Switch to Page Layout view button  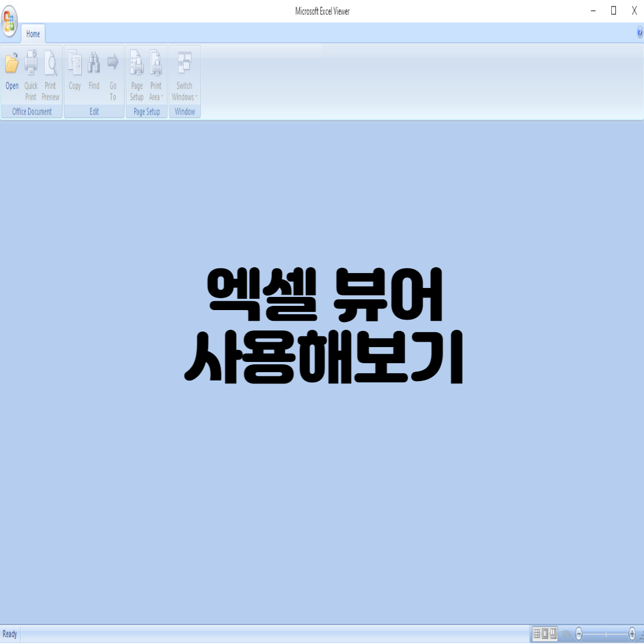(545, 634)
